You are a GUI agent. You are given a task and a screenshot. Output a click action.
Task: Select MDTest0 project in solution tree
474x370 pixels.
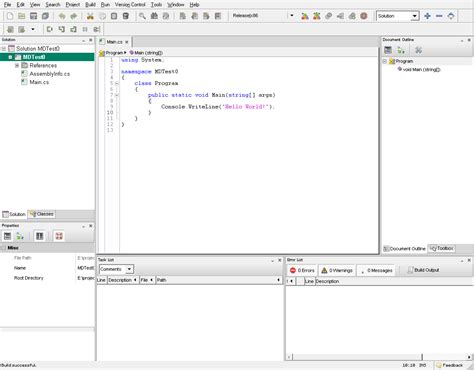(47, 57)
